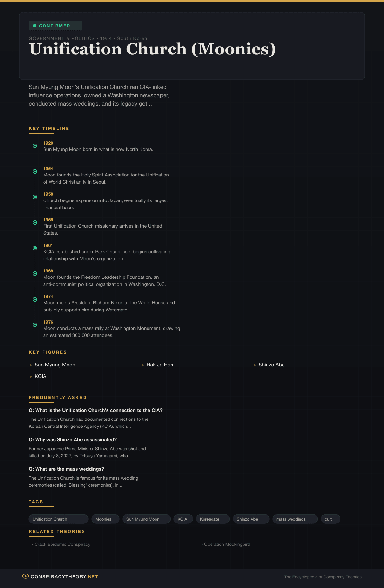Click the CONFIRMED status badge

click(55, 26)
